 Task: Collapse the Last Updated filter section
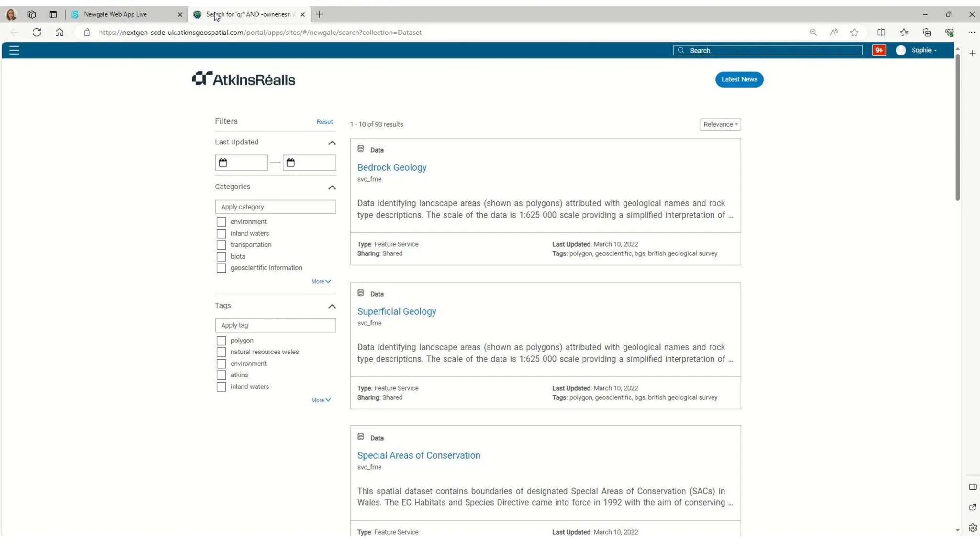click(x=332, y=143)
